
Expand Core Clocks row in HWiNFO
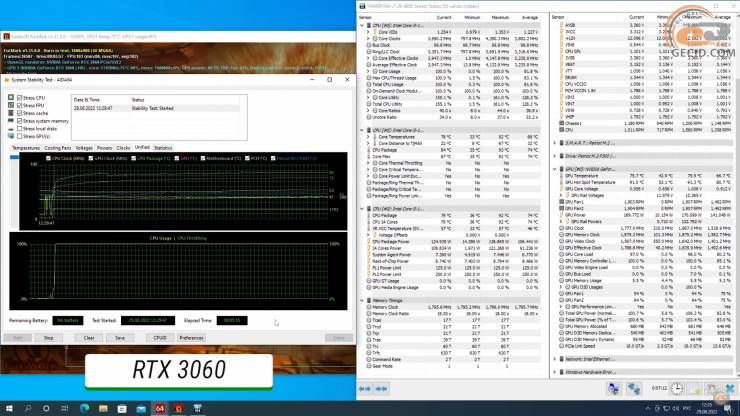[368, 39]
